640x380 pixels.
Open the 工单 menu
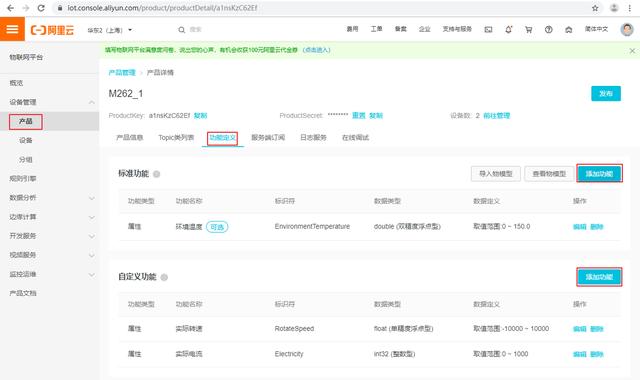[376, 29]
